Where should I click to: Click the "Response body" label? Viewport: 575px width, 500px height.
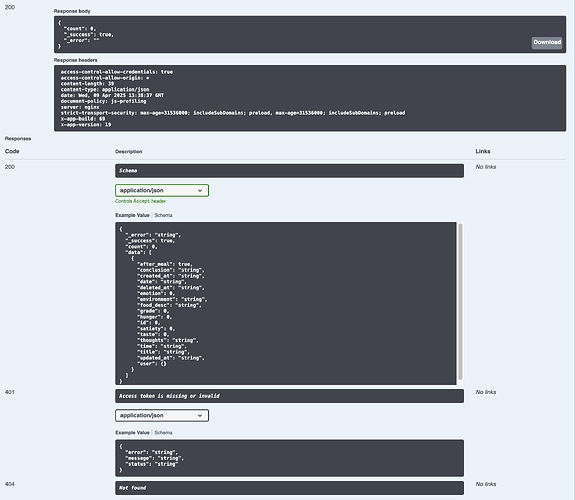point(72,11)
